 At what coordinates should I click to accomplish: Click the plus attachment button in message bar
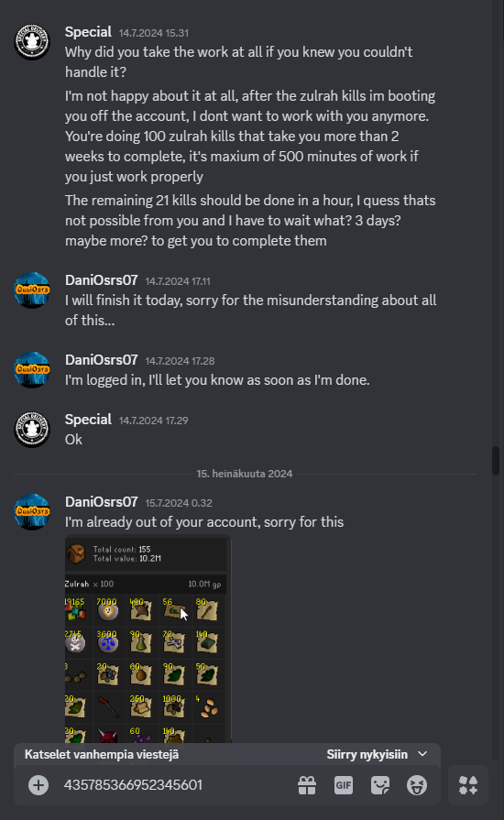(38, 785)
